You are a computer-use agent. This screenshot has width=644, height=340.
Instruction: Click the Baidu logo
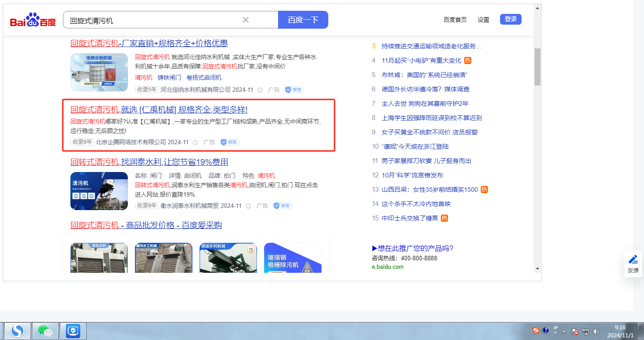tap(33, 20)
